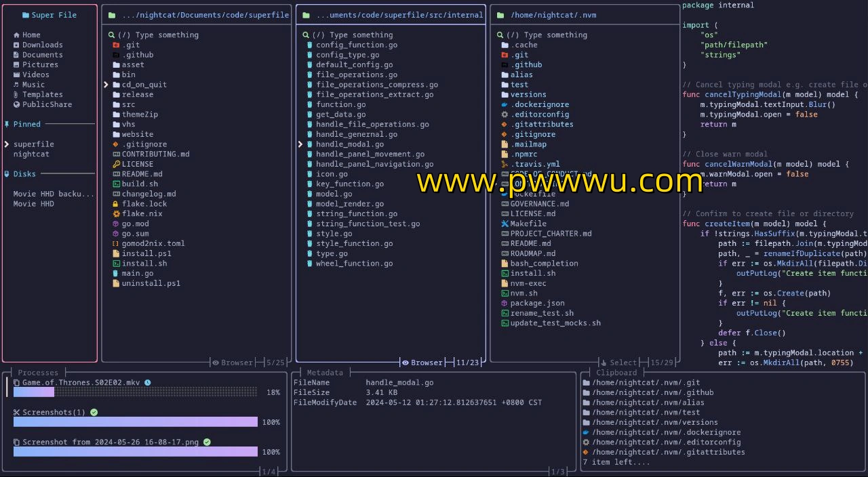Select the Clipboard panel title
The height and width of the screenshot is (477, 868).
pos(616,373)
